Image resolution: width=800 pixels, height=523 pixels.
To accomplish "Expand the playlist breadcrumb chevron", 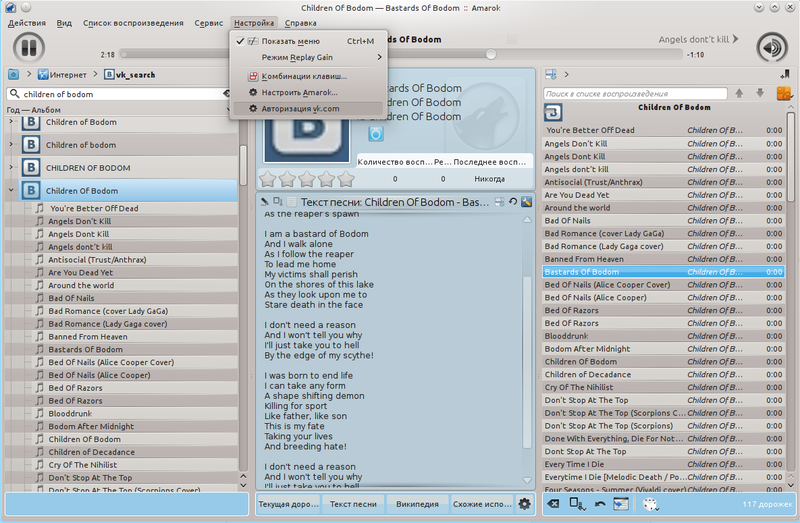I will (566, 74).
